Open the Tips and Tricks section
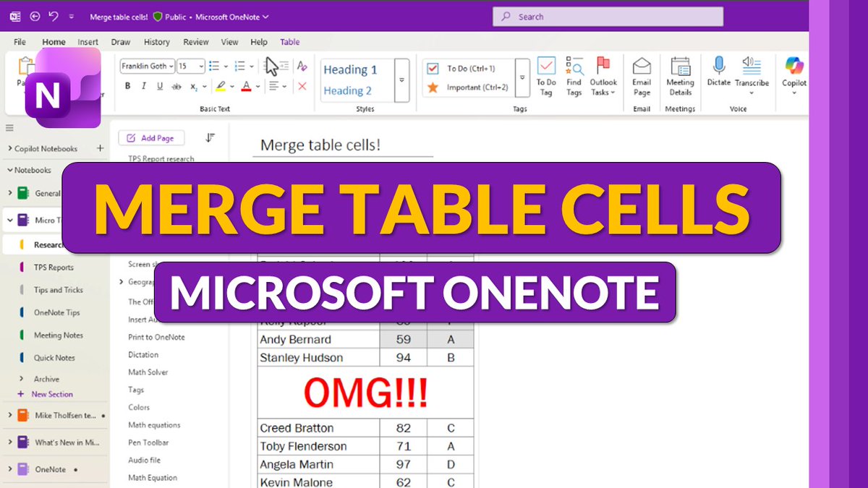Image resolution: width=868 pixels, height=488 pixels. coord(58,290)
